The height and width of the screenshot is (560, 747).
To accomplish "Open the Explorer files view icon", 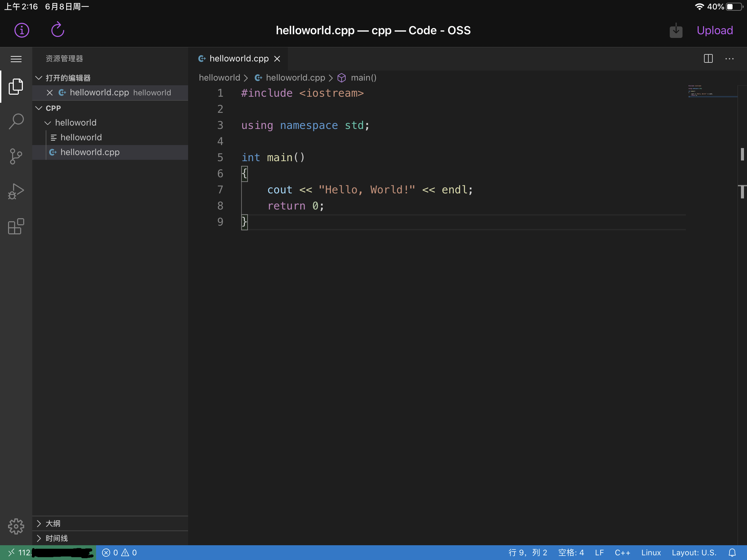I will coord(16,86).
